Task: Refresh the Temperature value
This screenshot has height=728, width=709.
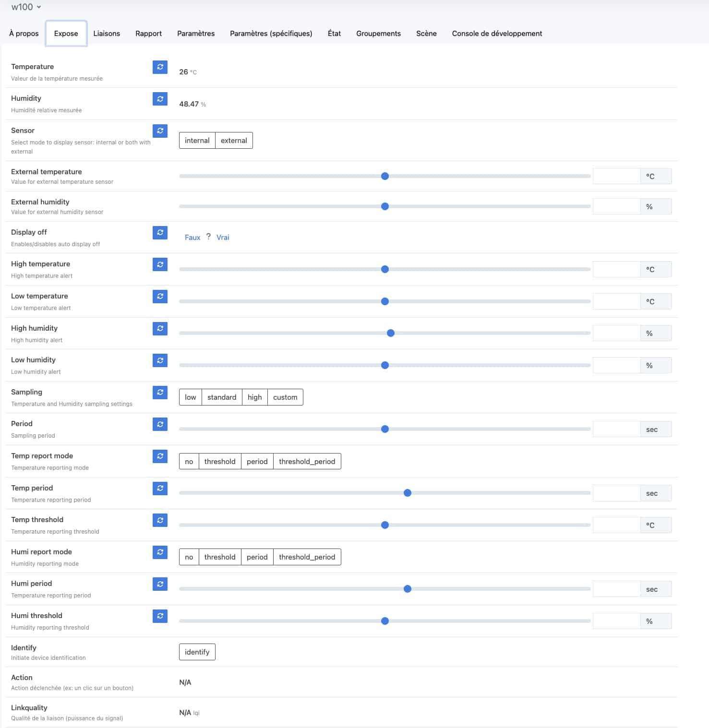Action: (x=160, y=67)
